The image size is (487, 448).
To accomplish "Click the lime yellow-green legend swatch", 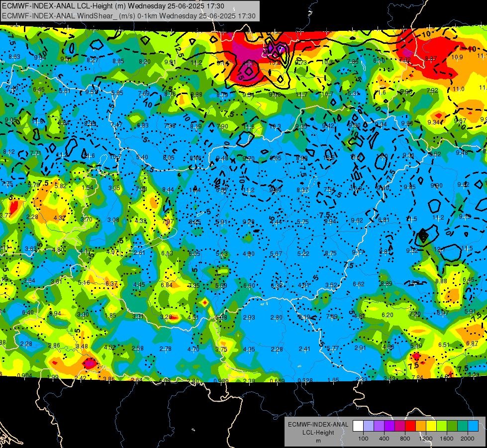I will (x=441, y=426).
